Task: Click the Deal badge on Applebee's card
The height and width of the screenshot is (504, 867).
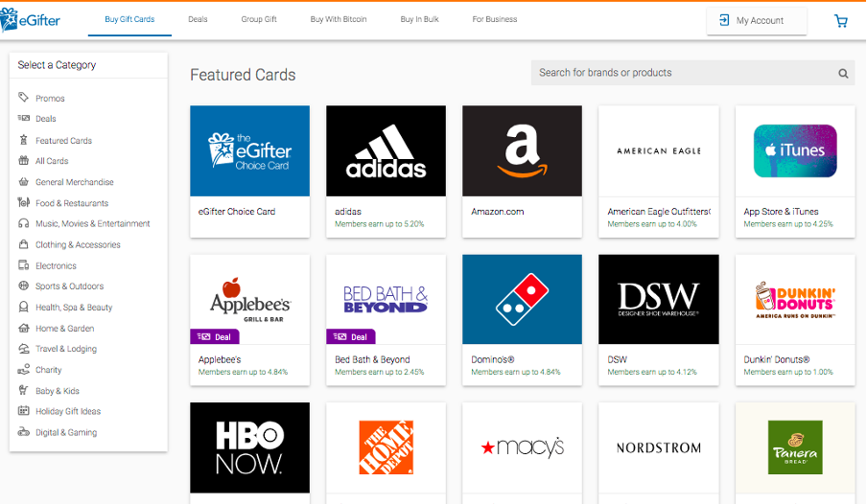Action: 215,336
